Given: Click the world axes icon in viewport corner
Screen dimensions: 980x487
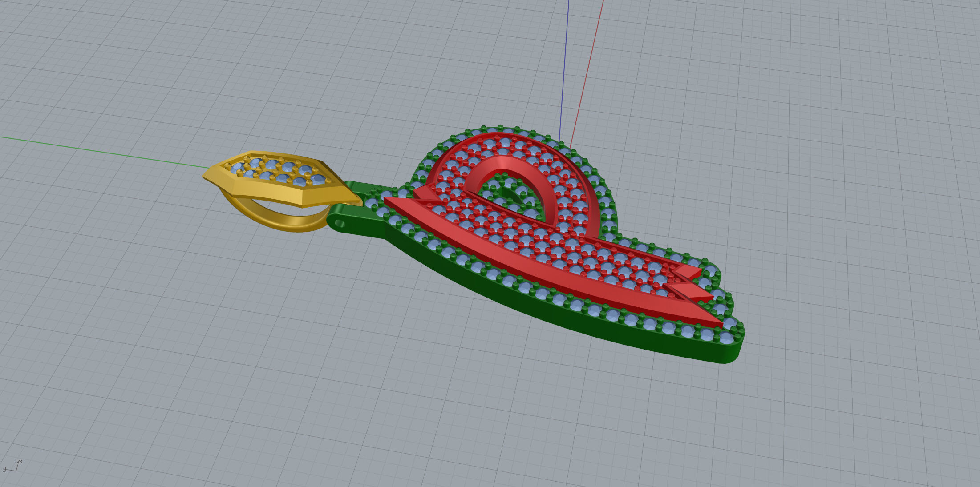Looking at the screenshot, I should (12, 466).
